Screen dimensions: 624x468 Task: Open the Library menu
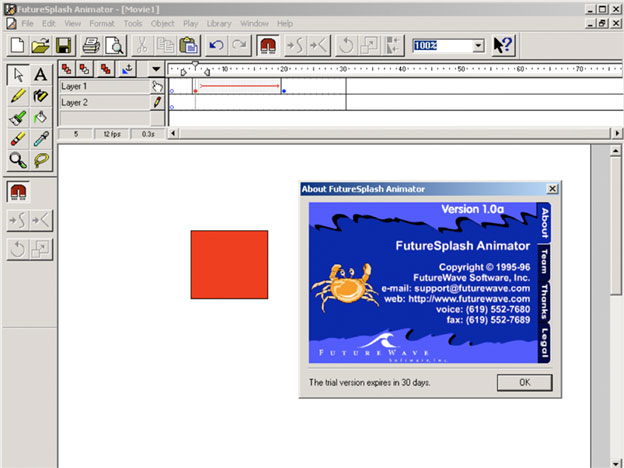point(219,23)
